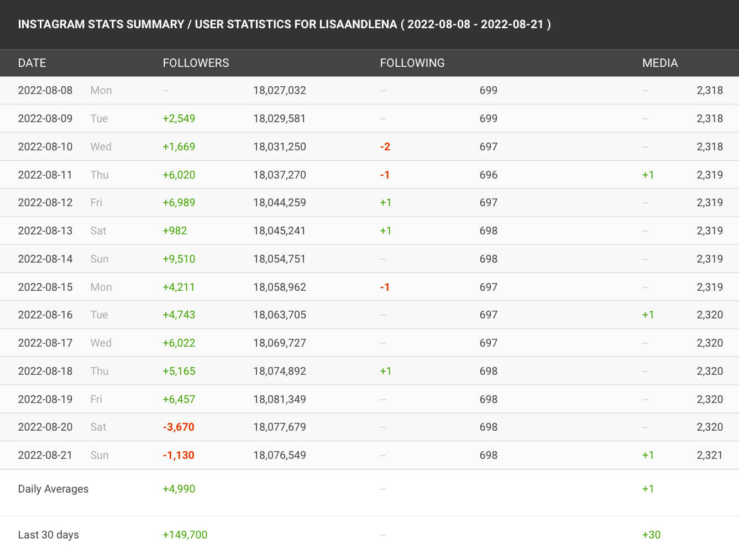This screenshot has height=560, width=739.
Task: Click the date 2022-08-13
Action: 45,231
